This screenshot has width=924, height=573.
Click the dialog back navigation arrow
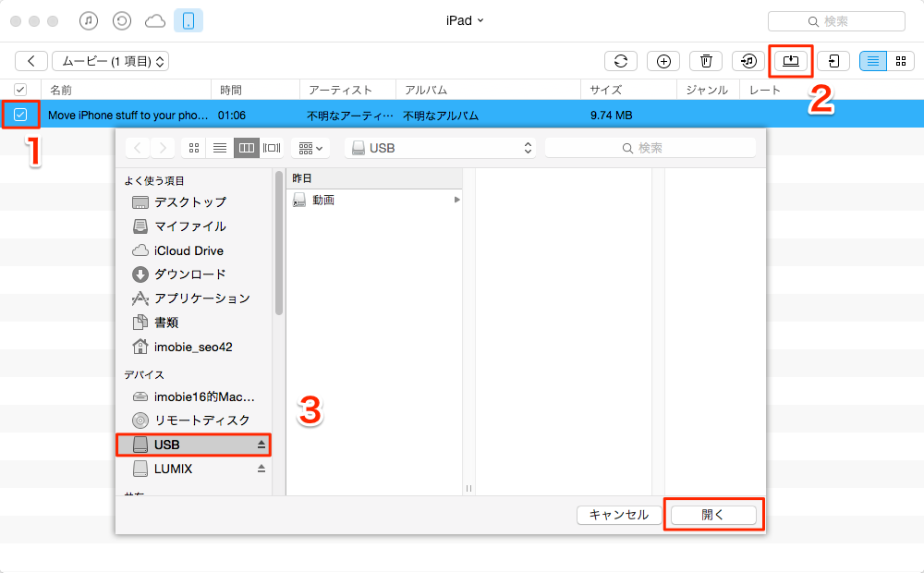click(138, 148)
